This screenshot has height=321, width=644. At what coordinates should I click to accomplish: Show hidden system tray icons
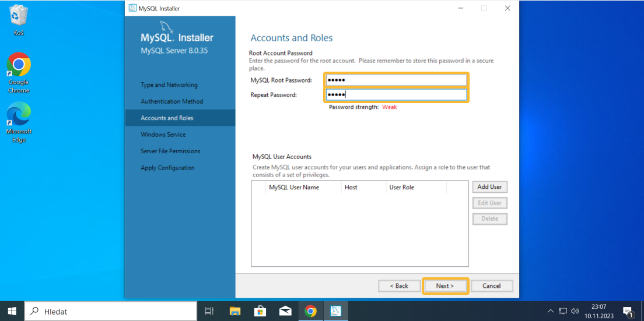tap(551, 311)
